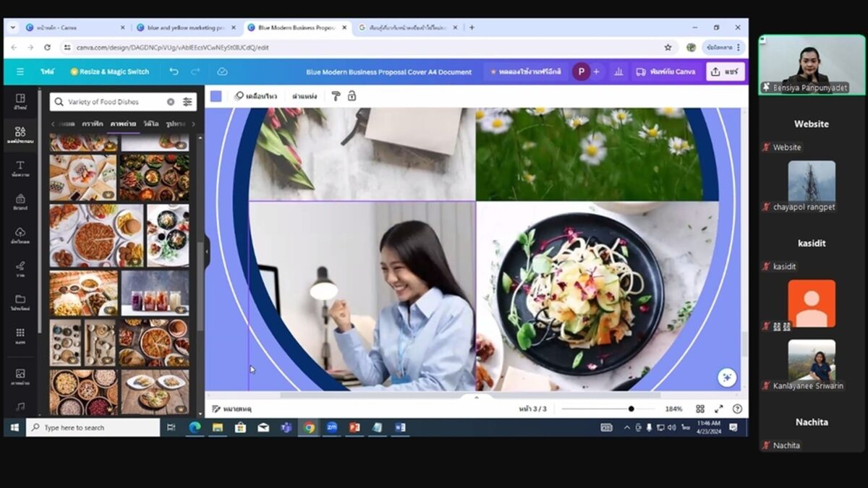Open the Draw sidebar tab
The height and width of the screenshot is (488, 868).
click(x=20, y=268)
